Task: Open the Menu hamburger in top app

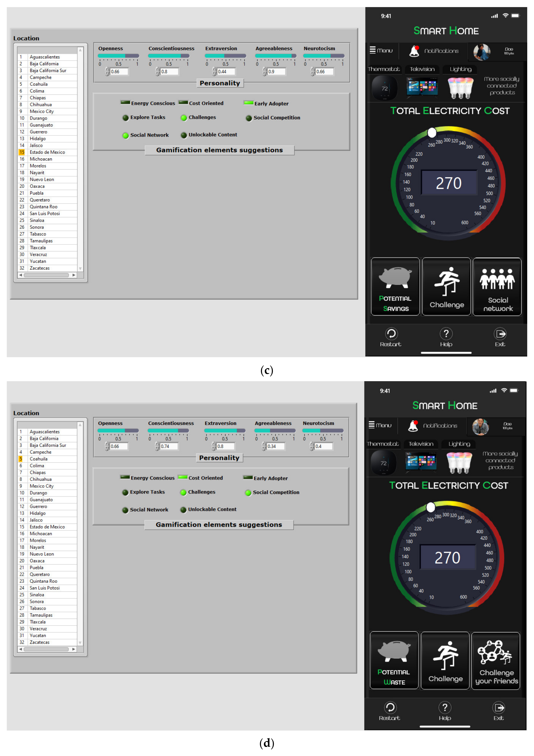Action: 372,50
